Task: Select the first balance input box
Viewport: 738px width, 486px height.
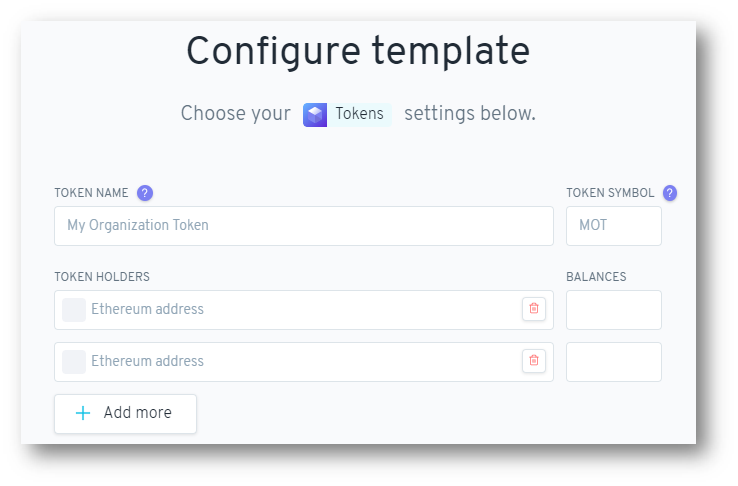Action: tap(614, 310)
